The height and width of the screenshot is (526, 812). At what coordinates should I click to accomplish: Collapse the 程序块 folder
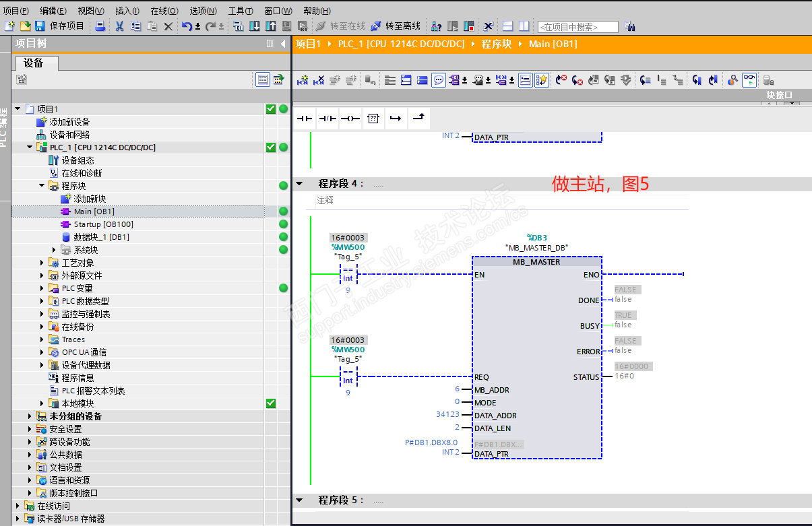click(x=42, y=186)
